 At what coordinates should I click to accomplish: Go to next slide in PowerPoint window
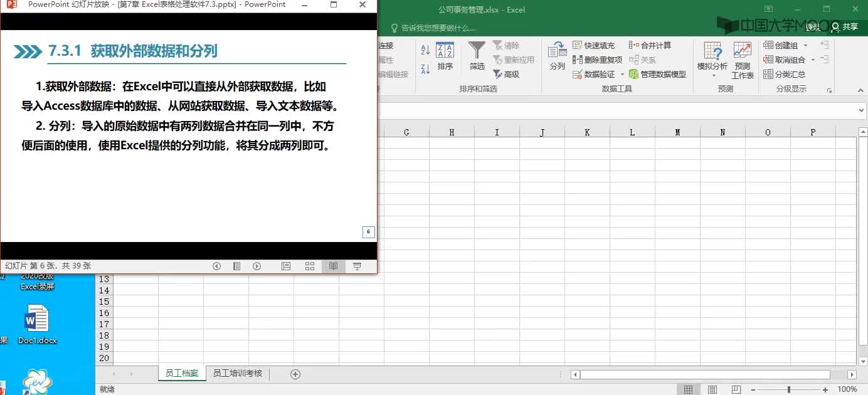point(257,266)
